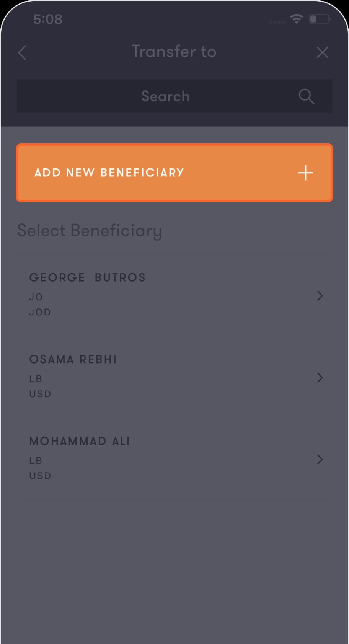Tap JOD currency under George Butros
The height and width of the screenshot is (644, 349).
40,312
